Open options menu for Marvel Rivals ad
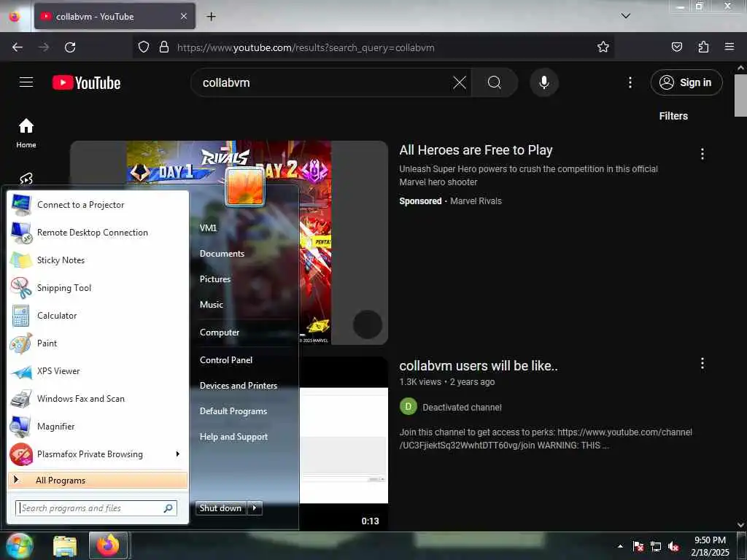 coord(702,154)
